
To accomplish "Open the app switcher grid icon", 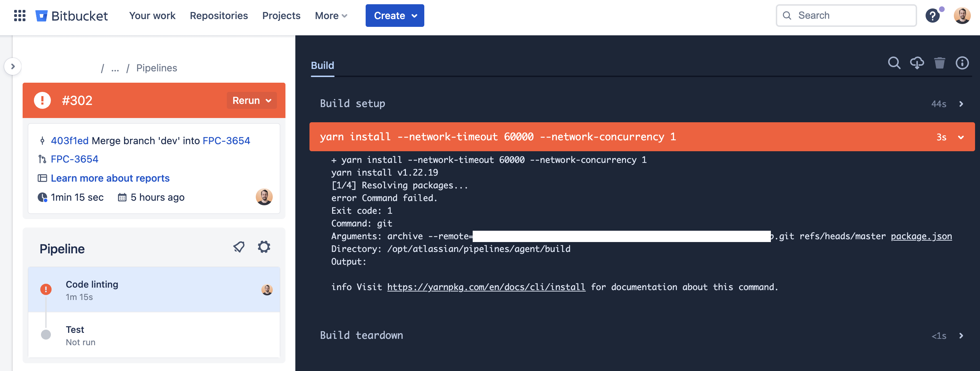I will (20, 16).
